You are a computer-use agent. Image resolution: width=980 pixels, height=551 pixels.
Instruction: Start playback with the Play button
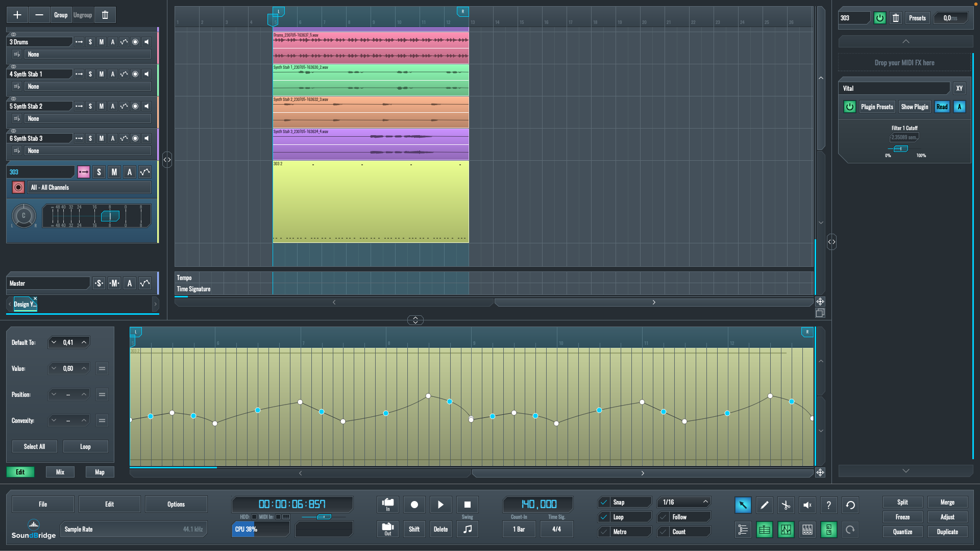coord(440,505)
